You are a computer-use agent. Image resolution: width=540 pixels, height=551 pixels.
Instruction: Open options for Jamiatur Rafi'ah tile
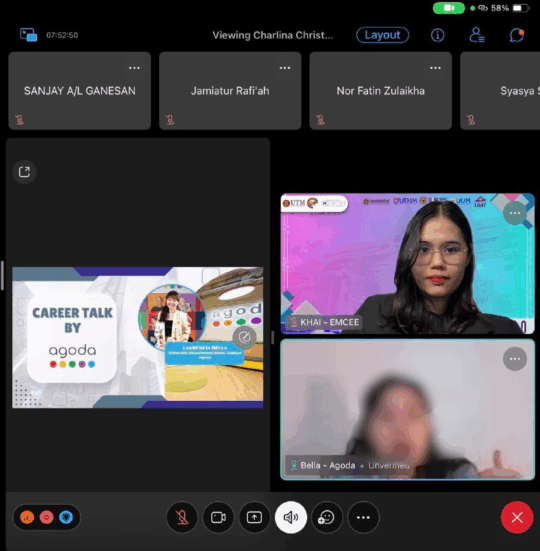285,68
